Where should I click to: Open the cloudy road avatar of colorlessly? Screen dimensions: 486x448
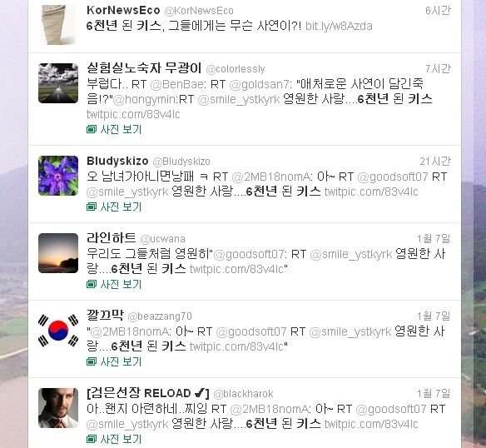point(58,83)
